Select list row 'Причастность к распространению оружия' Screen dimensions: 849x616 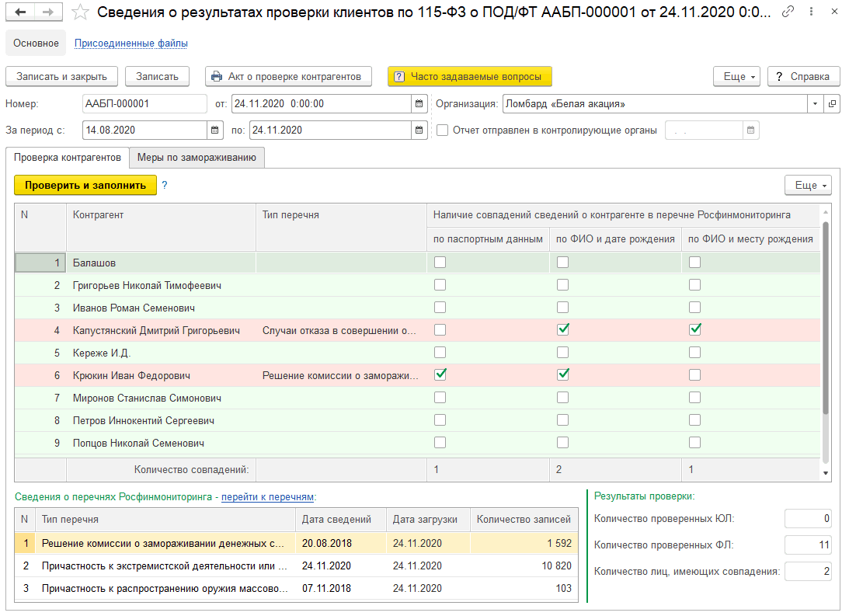click(296, 588)
